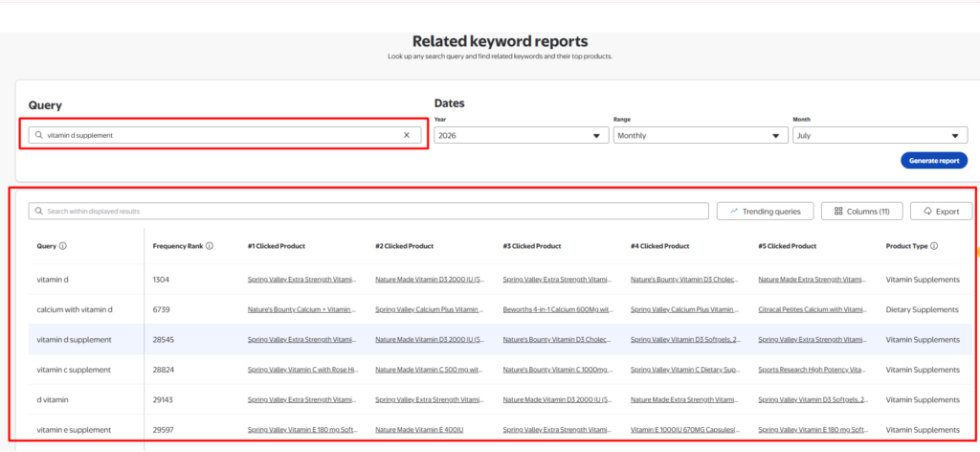This screenshot has height=452, width=980.
Task: Open Beworths 4-in-1 Calcium 600Mg link
Action: (558, 309)
